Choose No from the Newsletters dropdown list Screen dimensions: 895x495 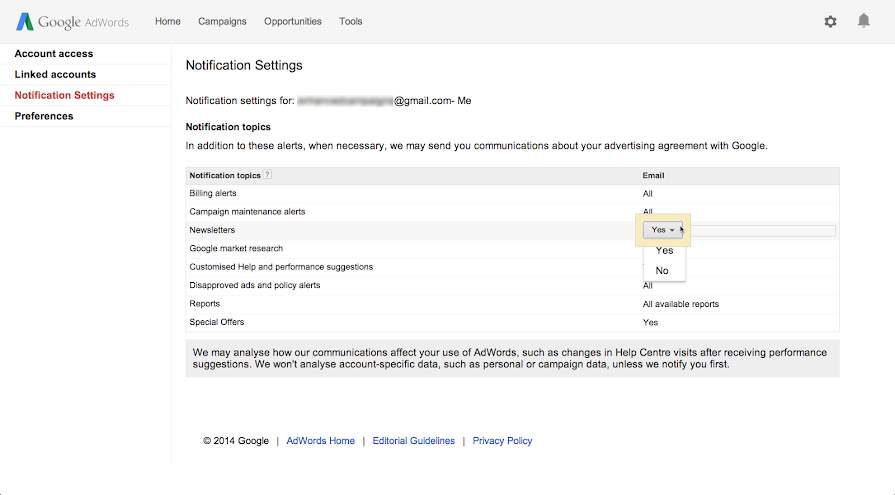662,271
